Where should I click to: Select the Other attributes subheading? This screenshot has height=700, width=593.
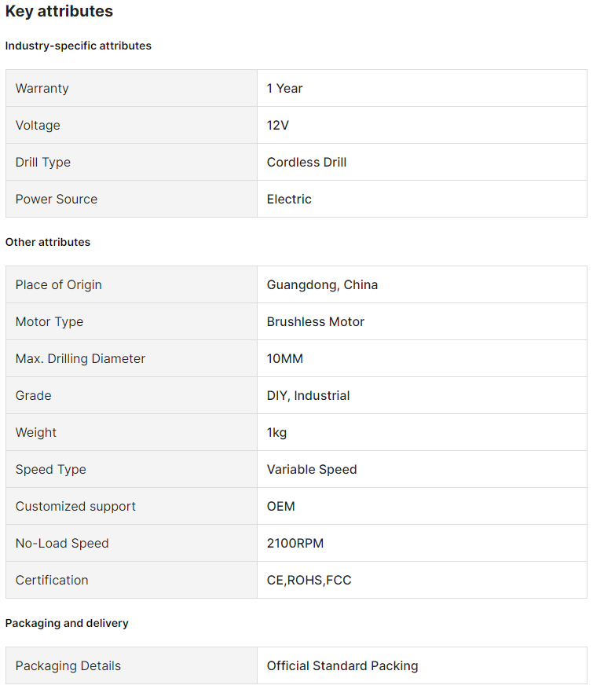tap(48, 242)
